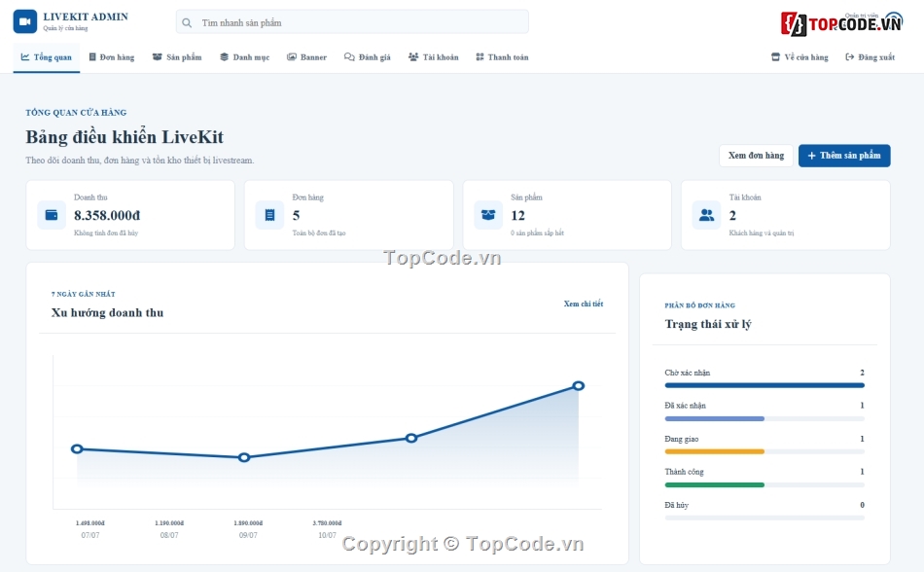The height and width of the screenshot is (572, 924).
Task: Go to the Sản phẩm tab
Action: point(177,57)
